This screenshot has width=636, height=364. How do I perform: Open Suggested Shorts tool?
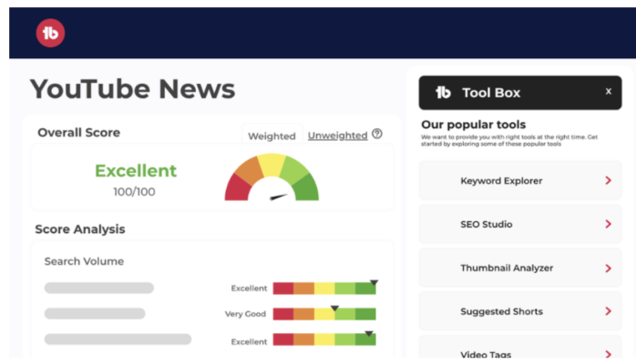click(x=520, y=311)
